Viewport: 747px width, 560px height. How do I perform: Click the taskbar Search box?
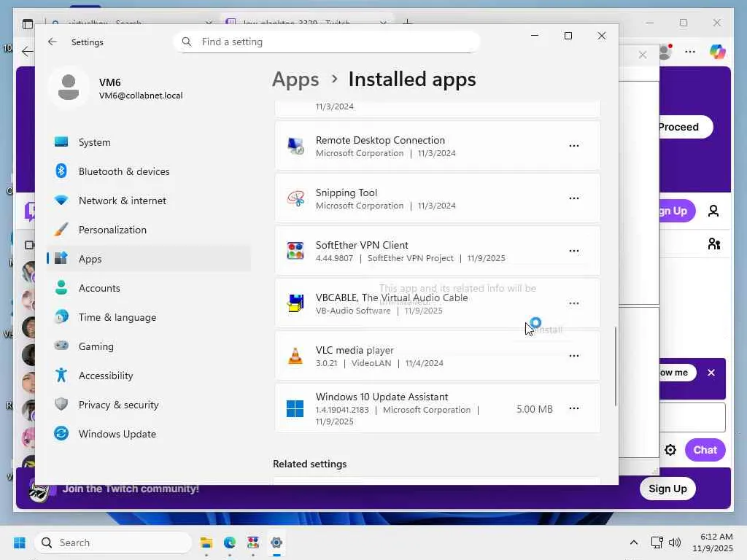[113, 542]
